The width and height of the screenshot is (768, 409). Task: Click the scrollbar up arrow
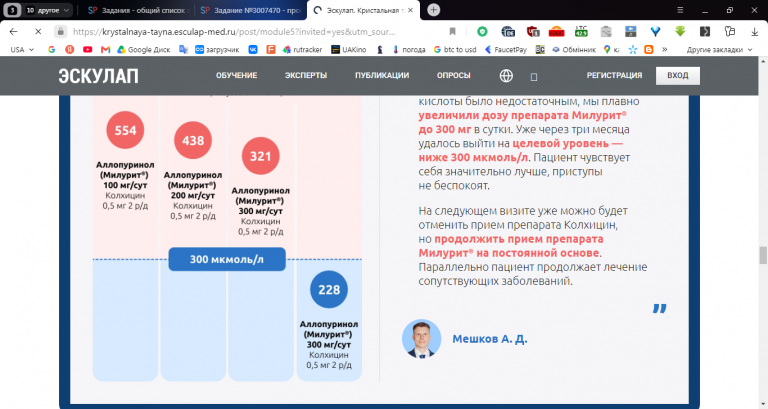[763, 61]
